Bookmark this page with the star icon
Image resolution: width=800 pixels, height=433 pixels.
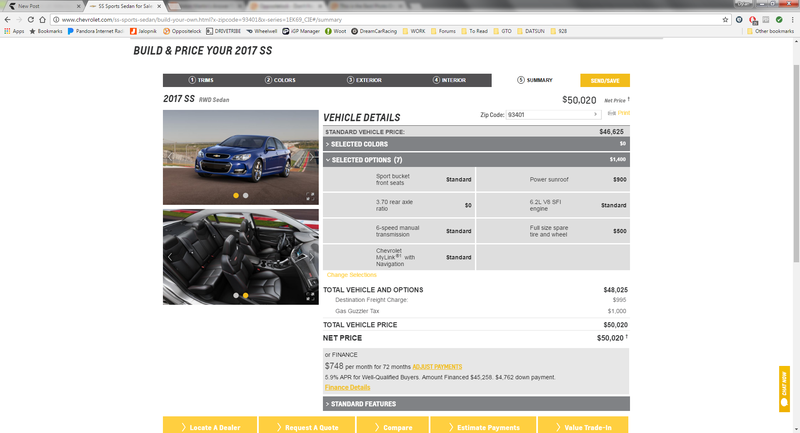[x=725, y=20]
